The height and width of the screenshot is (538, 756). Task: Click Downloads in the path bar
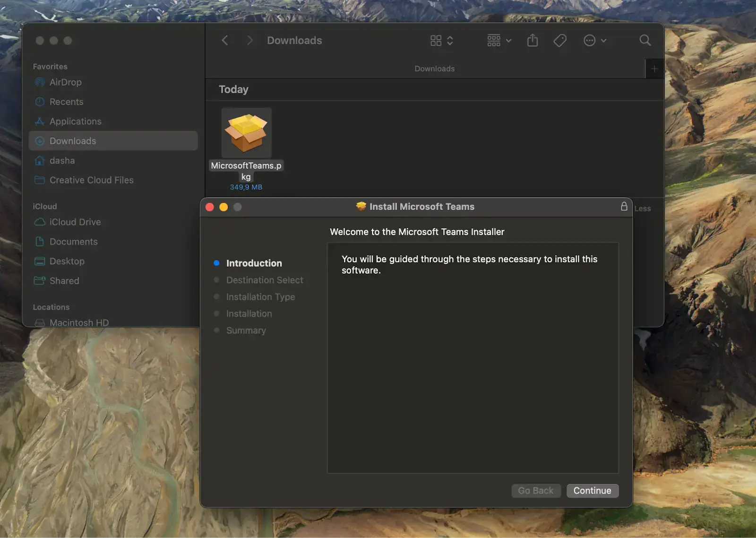tap(434, 68)
